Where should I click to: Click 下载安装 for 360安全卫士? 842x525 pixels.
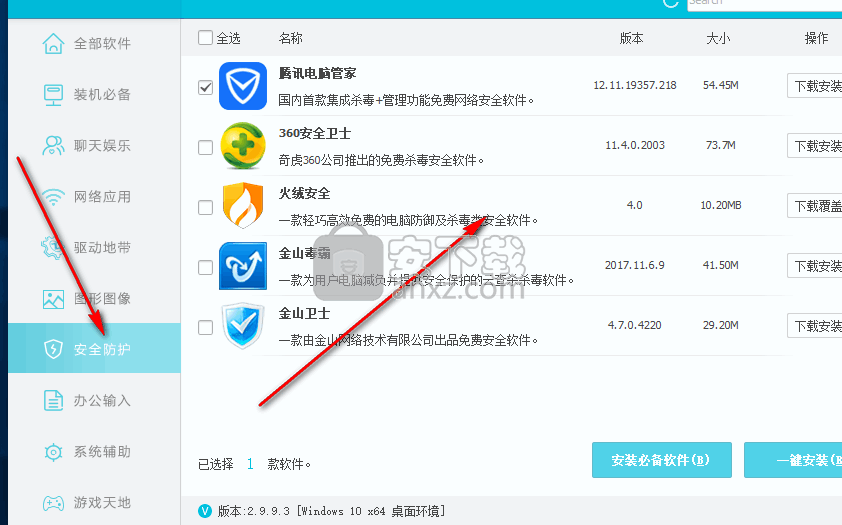(815, 146)
